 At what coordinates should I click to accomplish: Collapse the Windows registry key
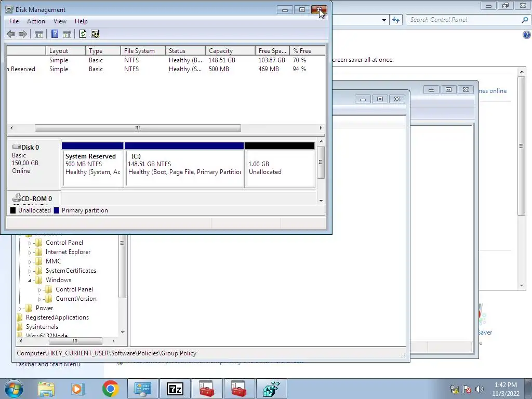(30, 280)
